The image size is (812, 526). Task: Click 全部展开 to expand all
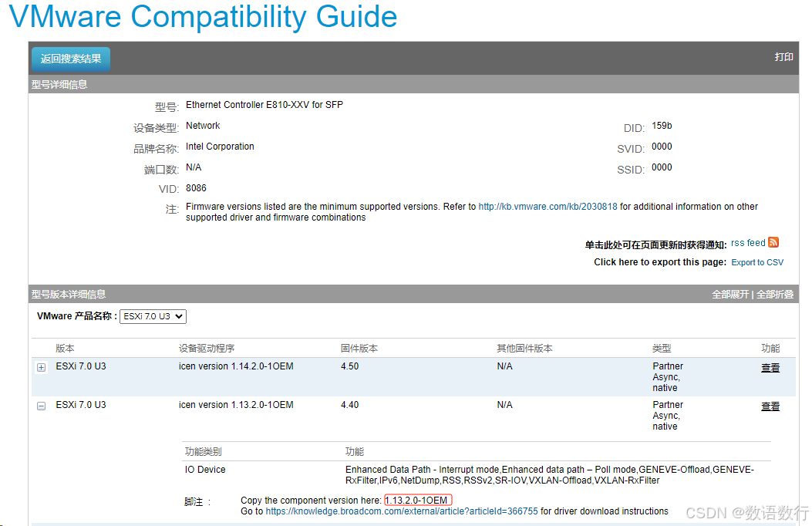coord(730,295)
